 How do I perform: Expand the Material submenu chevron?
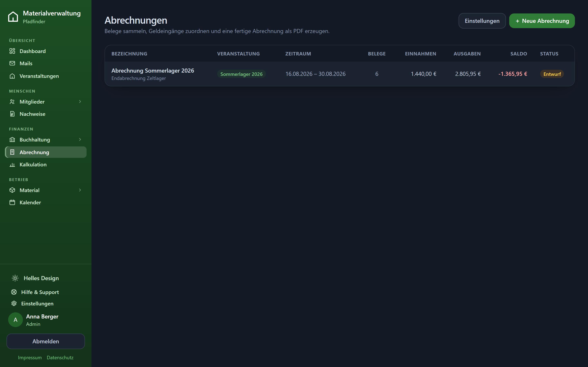coord(80,190)
